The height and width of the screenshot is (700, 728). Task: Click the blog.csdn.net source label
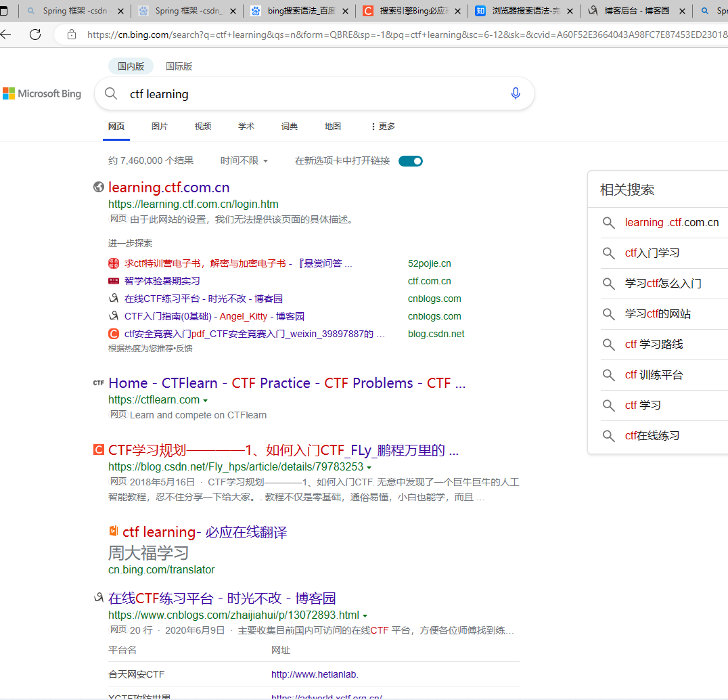click(x=436, y=334)
